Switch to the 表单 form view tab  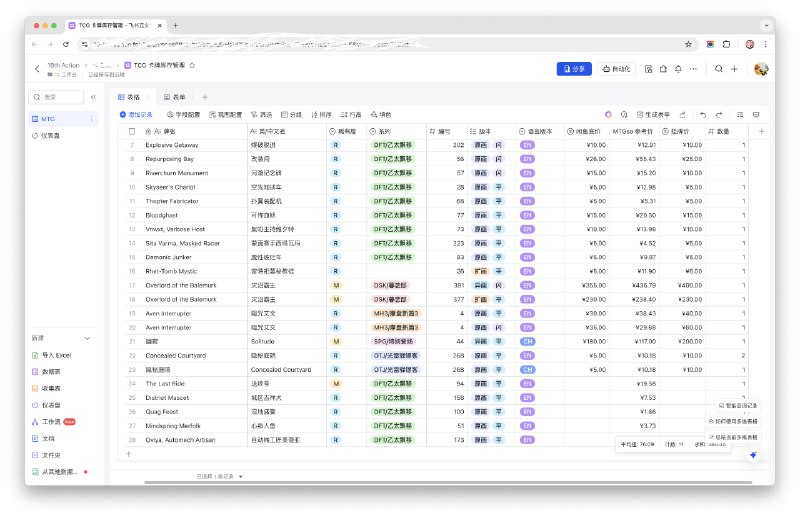click(x=174, y=97)
